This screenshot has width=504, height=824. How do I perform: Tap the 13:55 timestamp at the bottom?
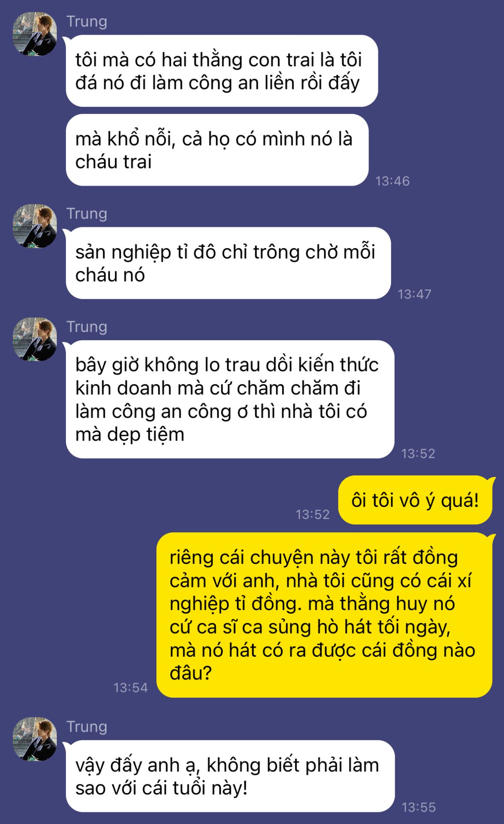click(419, 807)
